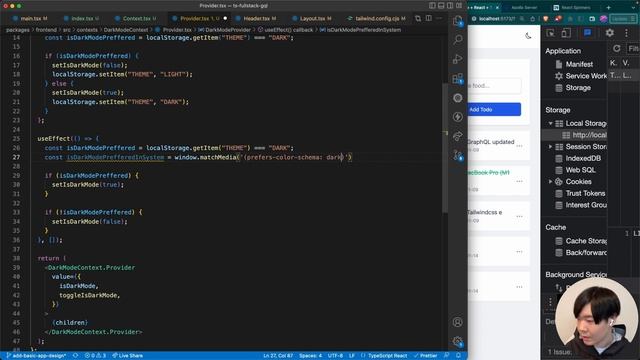
Task: Click the open changes icon in editor toolbar
Action: coord(418,18)
